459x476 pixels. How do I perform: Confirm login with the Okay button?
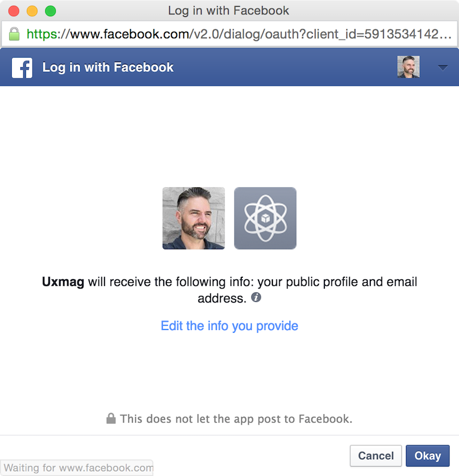(428, 456)
